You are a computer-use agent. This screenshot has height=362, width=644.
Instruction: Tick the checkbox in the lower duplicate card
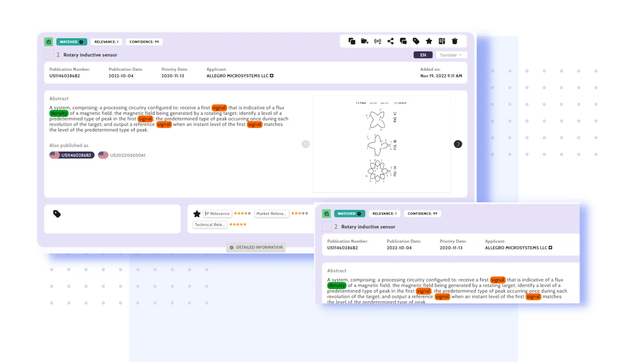327,227
